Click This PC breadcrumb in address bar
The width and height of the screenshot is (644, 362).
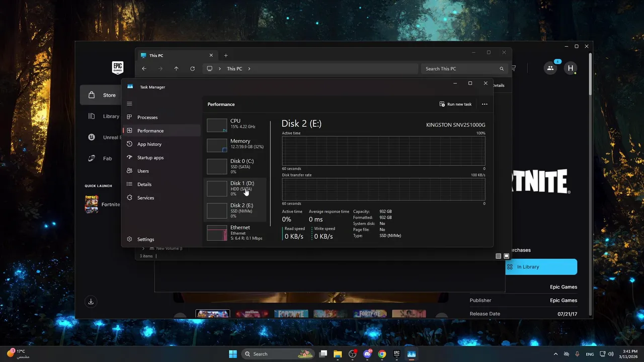click(x=234, y=69)
